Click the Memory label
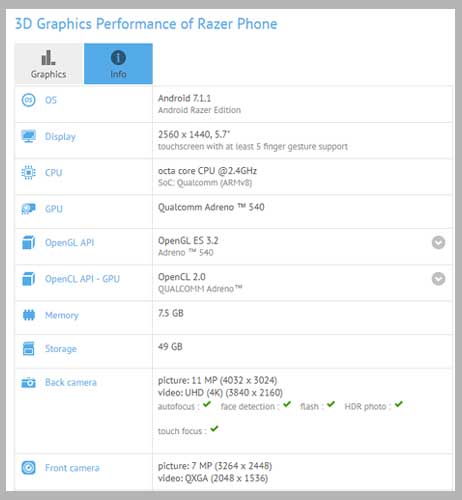 [x=62, y=315]
